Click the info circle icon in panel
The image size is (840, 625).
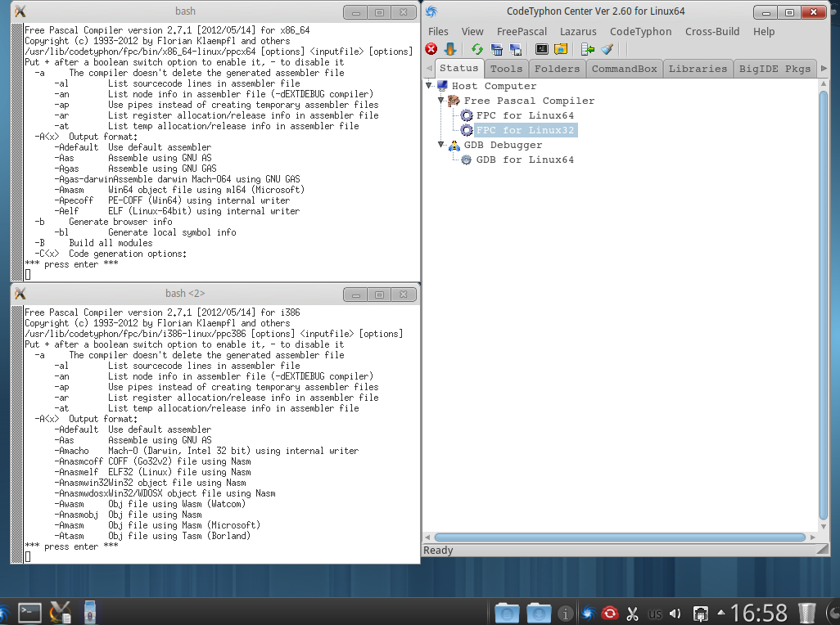pos(565,614)
